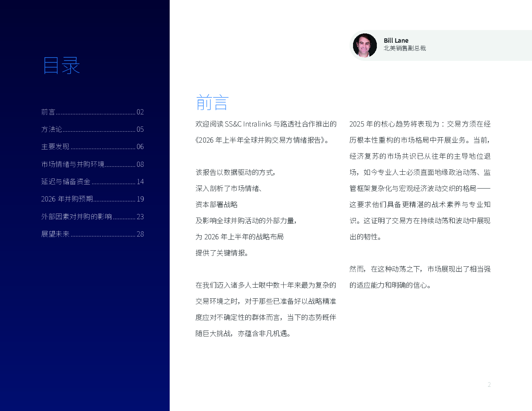Screen dimensions: 532x411
Task: Click the 北美销售副总裁 job title
Action: (x=405, y=48)
